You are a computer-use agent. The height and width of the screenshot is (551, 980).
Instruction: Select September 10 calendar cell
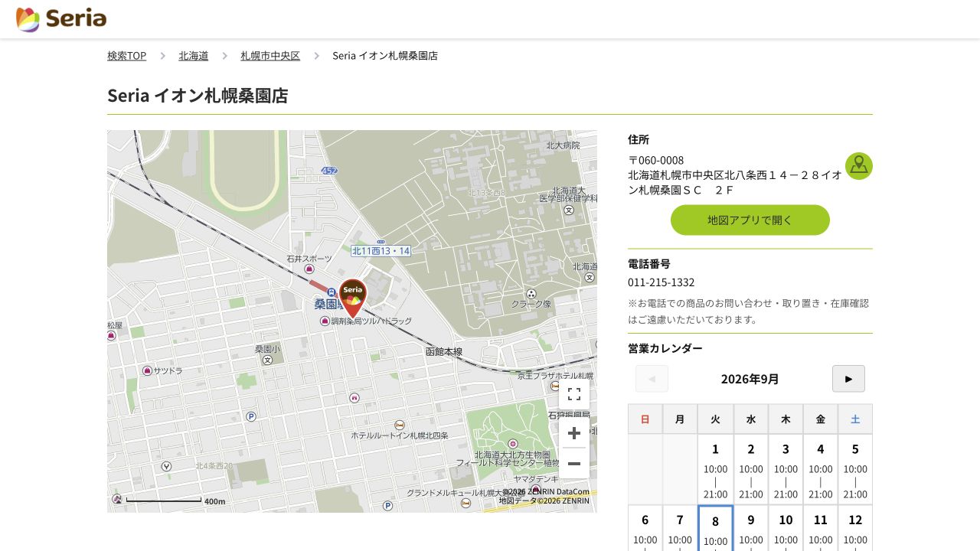click(786, 528)
